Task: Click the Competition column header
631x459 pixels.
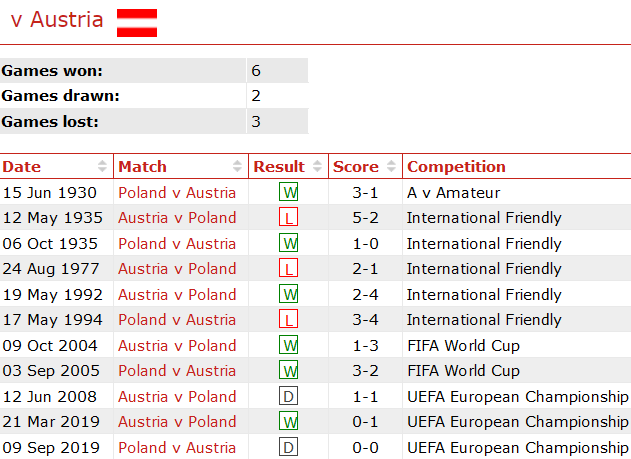Action: coord(456,167)
